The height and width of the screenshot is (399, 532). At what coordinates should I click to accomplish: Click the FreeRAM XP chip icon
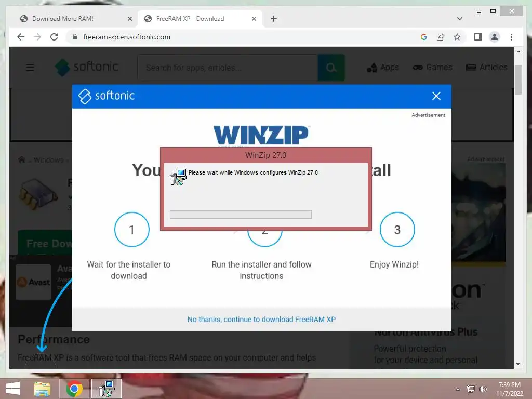tap(38, 195)
